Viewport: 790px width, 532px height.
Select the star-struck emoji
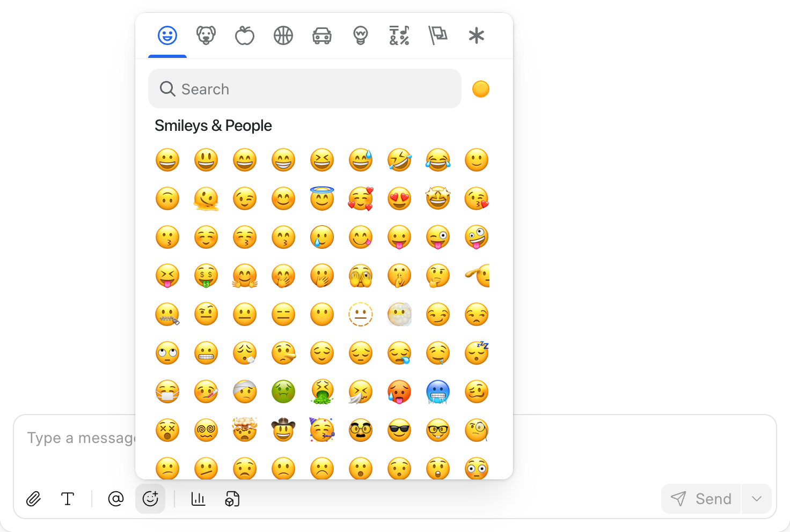pyautogui.click(x=438, y=198)
